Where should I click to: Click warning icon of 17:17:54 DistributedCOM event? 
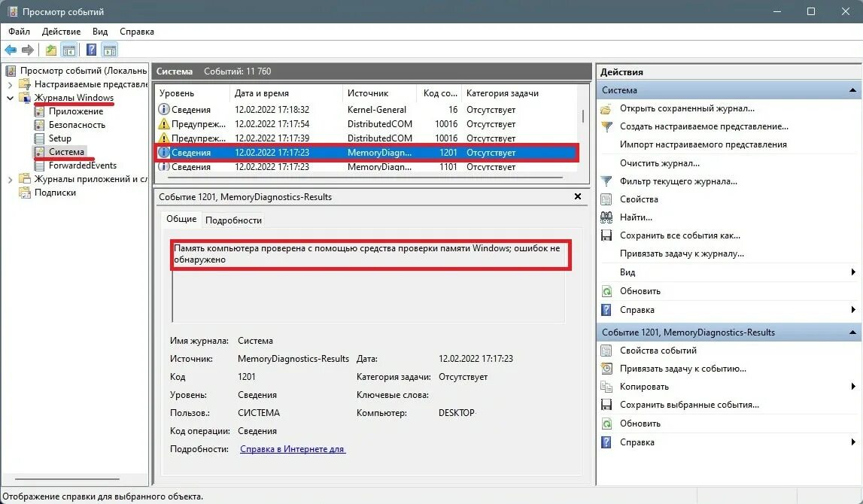click(163, 124)
